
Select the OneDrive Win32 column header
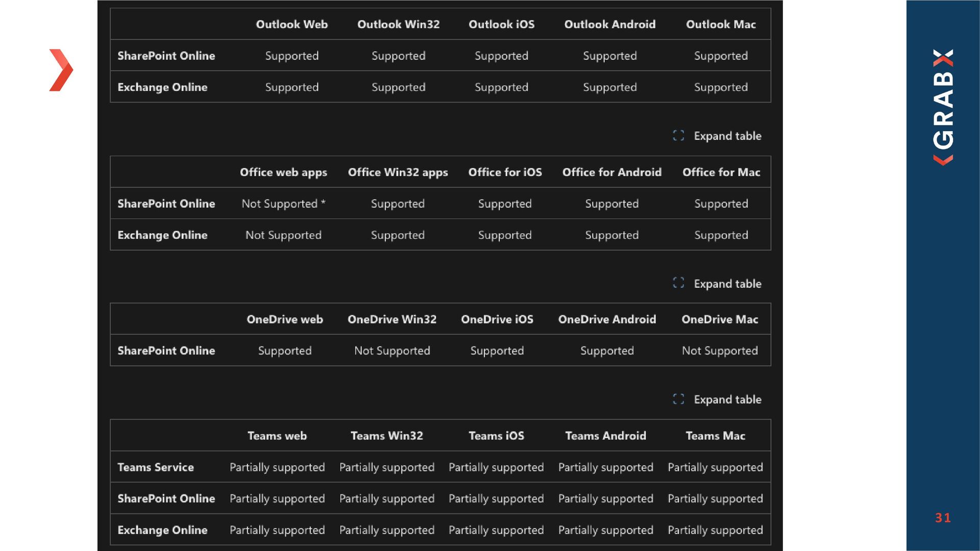[x=392, y=319]
